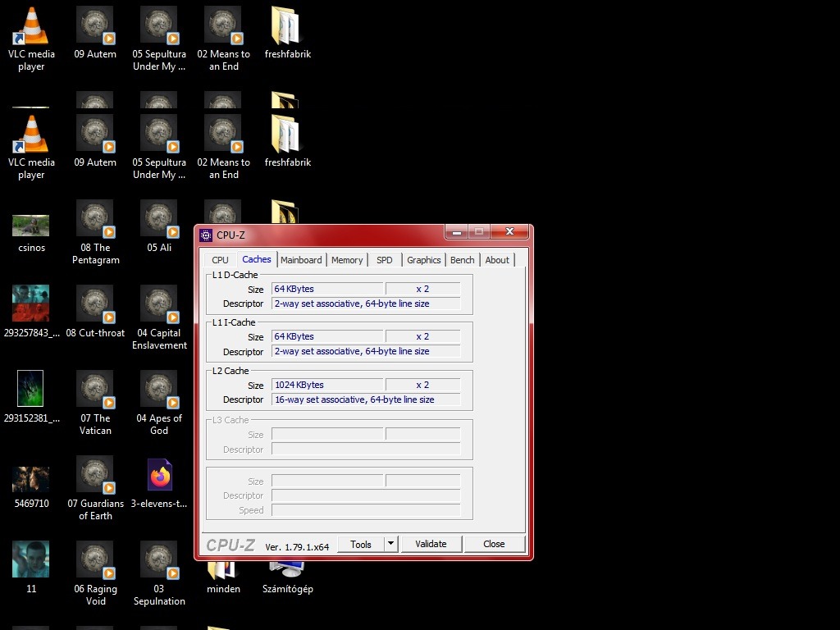Select the 3-elevens-t... Firefox document icon
Viewport: 840px width, 630px height.
pos(160,475)
